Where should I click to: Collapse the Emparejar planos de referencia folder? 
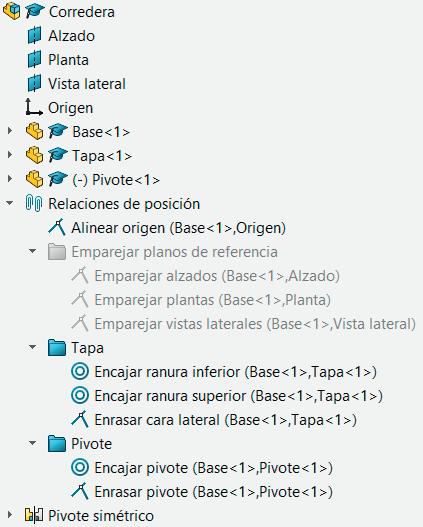click(x=33, y=251)
